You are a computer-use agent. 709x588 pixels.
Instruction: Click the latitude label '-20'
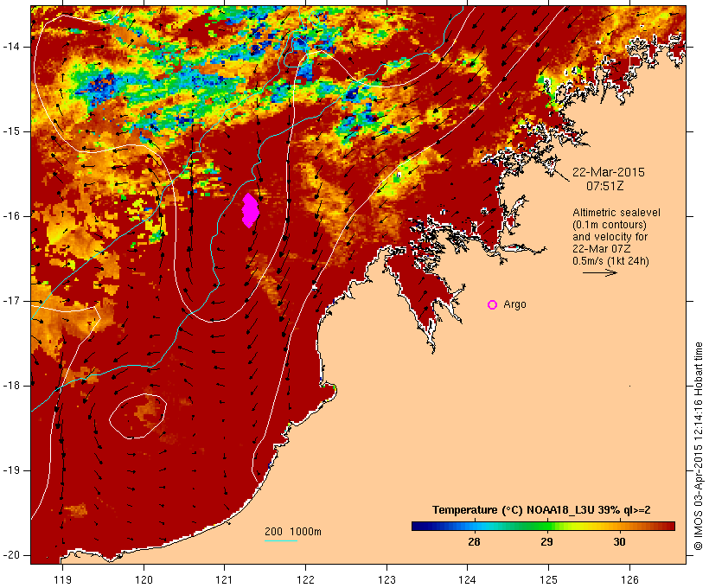coord(11,555)
